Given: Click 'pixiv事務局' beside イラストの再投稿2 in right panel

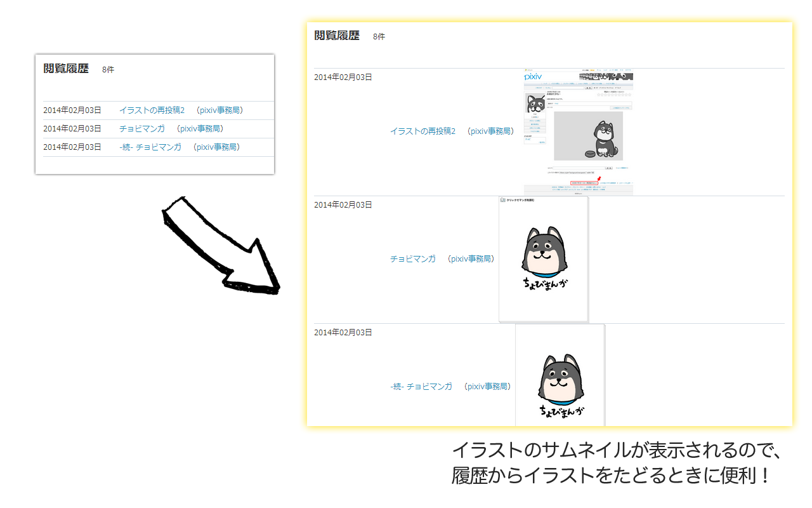Looking at the screenshot, I should pos(490,131).
